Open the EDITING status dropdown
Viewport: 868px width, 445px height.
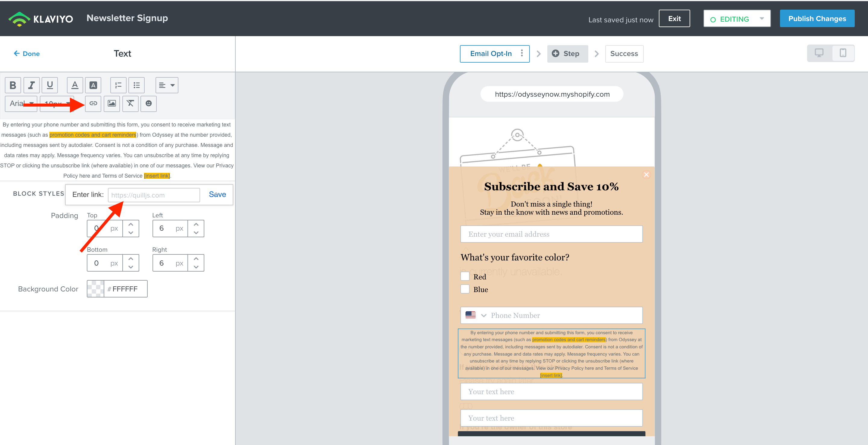737,19
